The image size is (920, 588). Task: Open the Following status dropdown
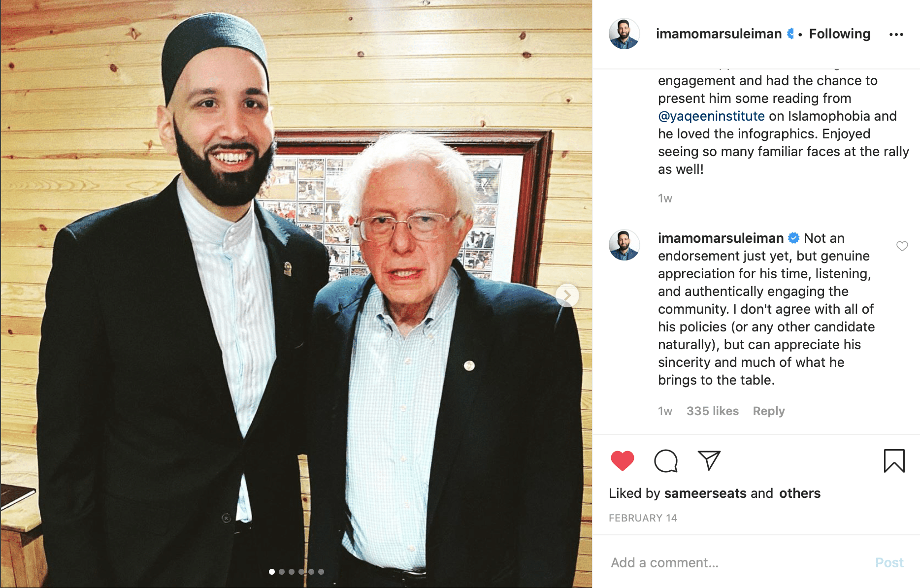(x=839, y=34)
